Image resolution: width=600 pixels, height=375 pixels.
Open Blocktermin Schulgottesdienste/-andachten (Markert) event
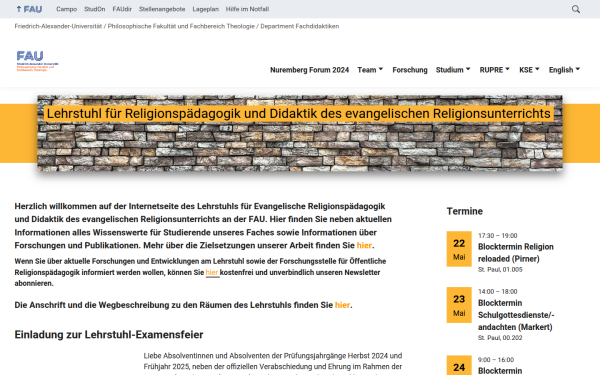(x=516, y=315)
